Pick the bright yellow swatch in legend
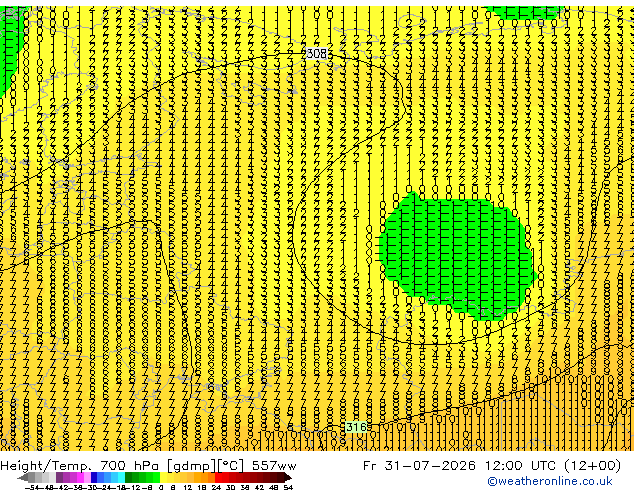 (164, 477)
